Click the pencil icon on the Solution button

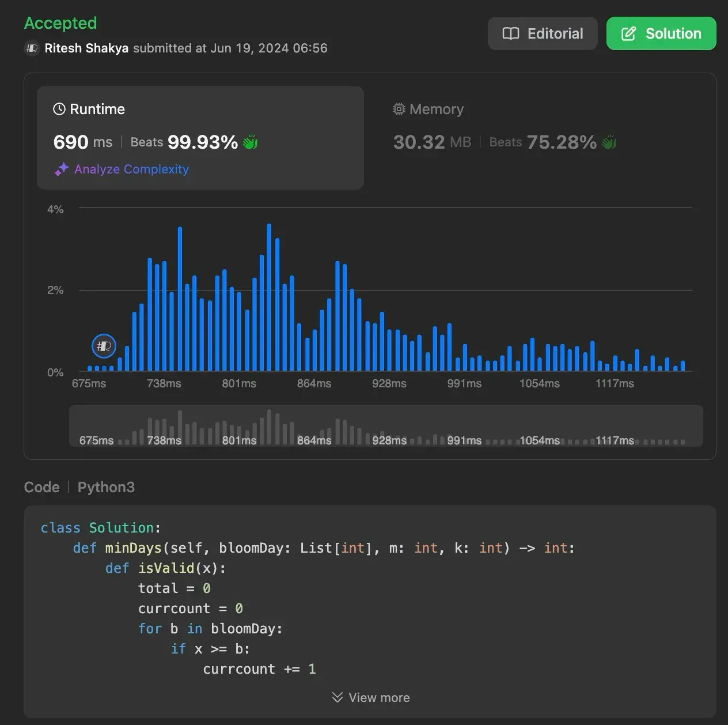[627, 33]
